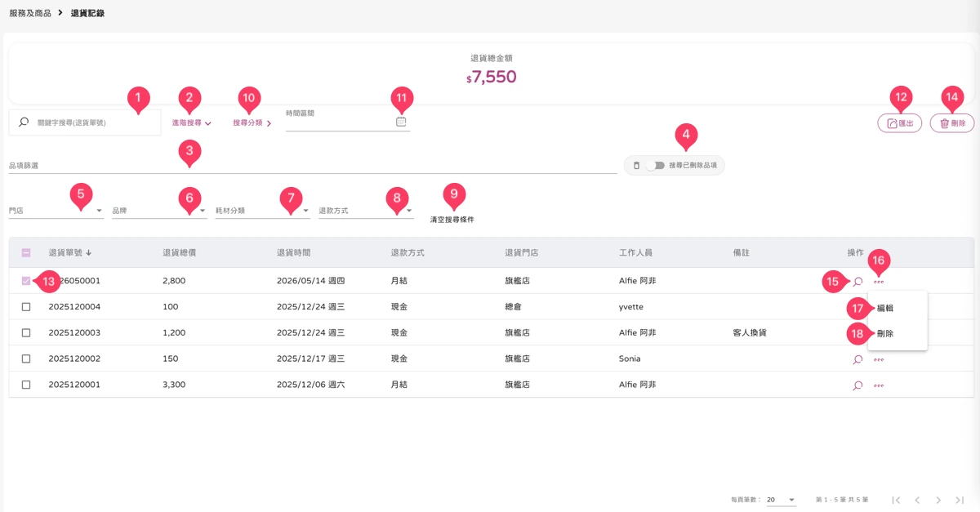
Task: Click the 退貨記錄 breadcrumb item
Action: tap(87, 13)
